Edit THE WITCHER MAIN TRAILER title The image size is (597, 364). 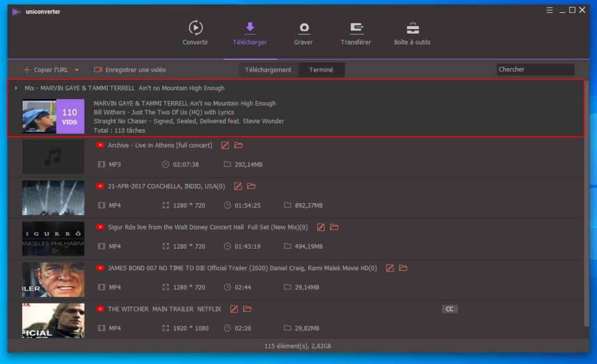[x=234, y=309]
